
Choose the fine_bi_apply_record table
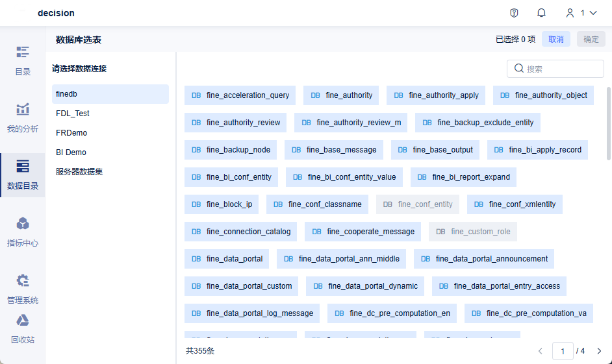click(537, 150)
